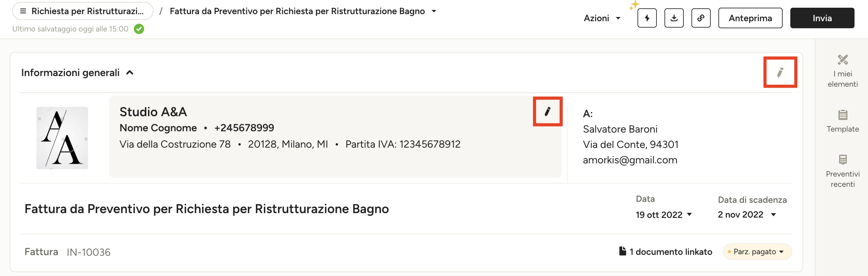Open the Template sidebar panel
This screenshot has height=276, width=868.
(842, 121)
